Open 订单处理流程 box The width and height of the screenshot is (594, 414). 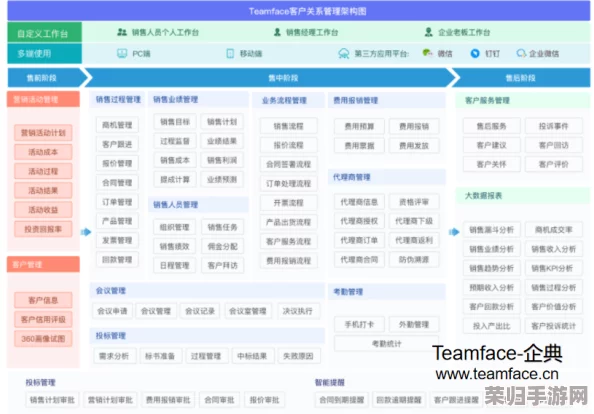click(x=288, y=183)
